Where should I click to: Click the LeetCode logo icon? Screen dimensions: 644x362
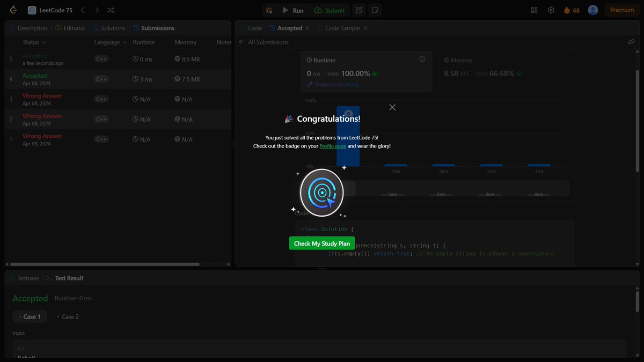(x=13, y=10)
